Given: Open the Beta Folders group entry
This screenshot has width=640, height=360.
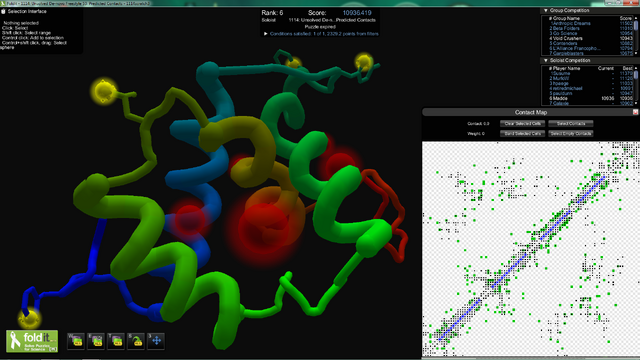Looking at the screenshot, I should (x=565, y=28).
